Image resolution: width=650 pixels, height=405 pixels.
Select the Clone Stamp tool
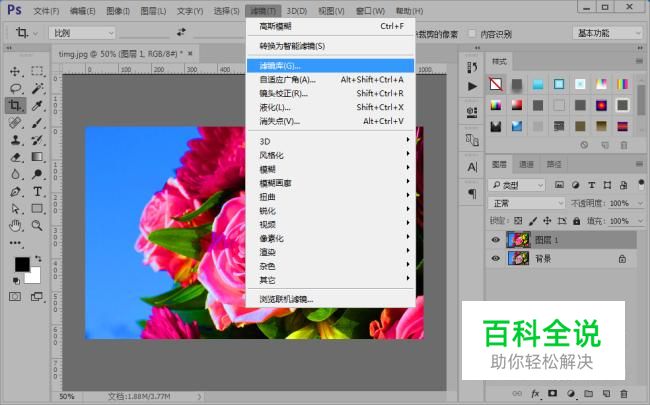[15, 140]
